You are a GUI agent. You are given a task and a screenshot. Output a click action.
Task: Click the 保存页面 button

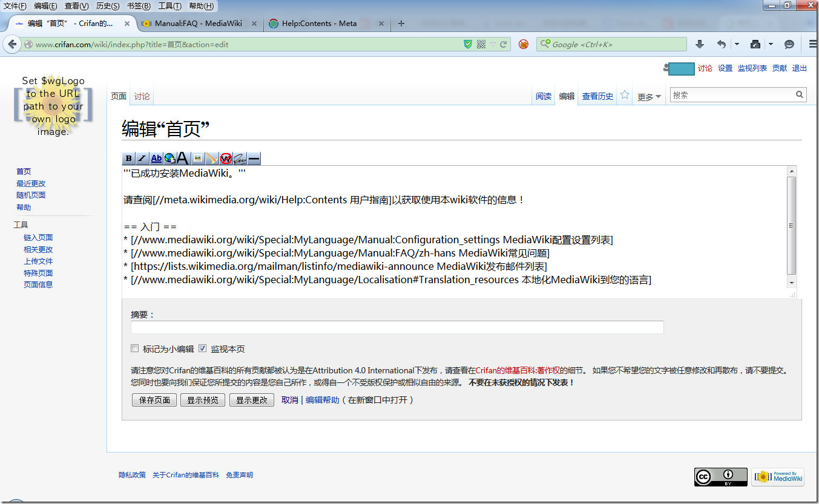tap(154, 400)
